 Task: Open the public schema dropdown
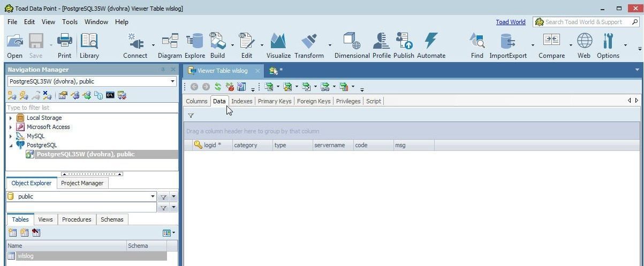pyautogui.click(x=153, y=196)
